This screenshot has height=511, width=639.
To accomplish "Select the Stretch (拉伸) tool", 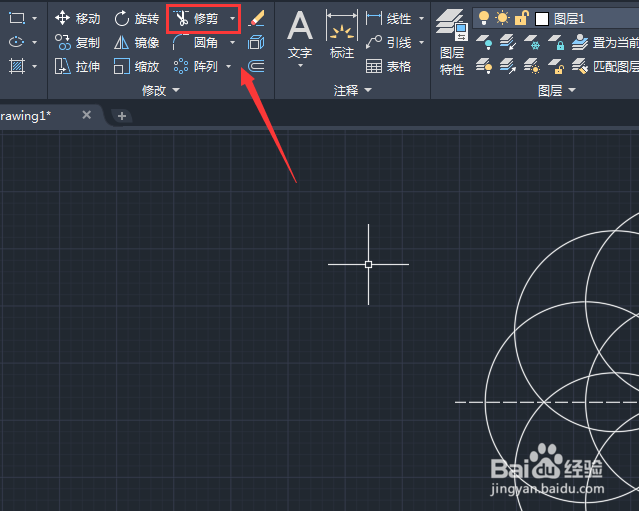I will 77,66.
